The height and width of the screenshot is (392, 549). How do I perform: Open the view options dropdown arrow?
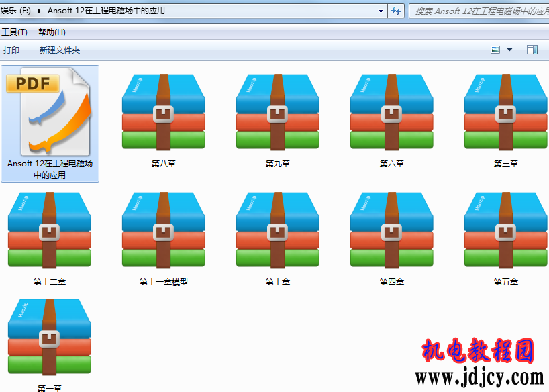coord(509,50)
